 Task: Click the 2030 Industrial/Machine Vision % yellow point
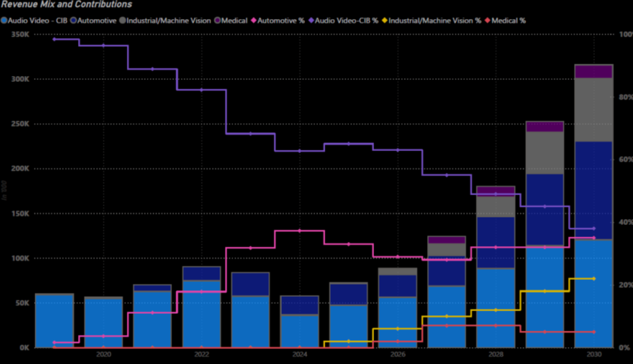(x=593, y=279)
